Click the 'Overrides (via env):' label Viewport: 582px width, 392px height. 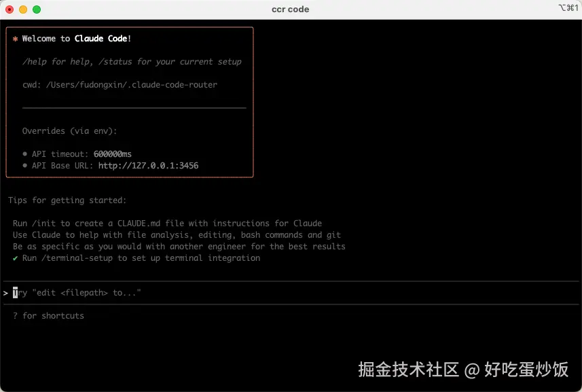click(x=69, y=130)
